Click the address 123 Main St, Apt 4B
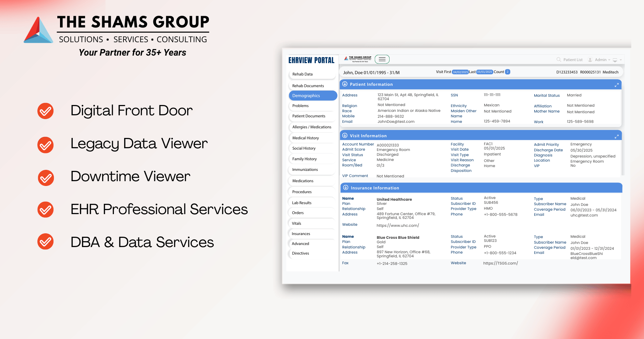Image resolution: width=644 pixels, height=339 pixels. (x=408, y=97)
